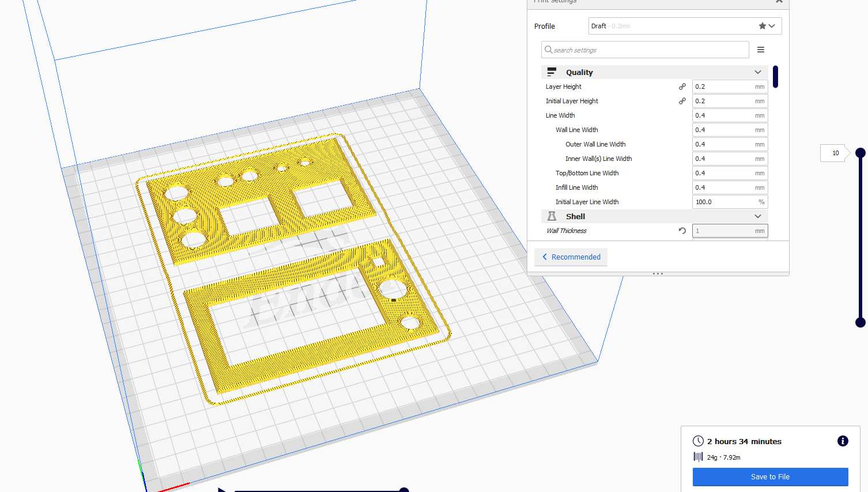
Task: Click the Line Width label
Action: tap(560, 115)
